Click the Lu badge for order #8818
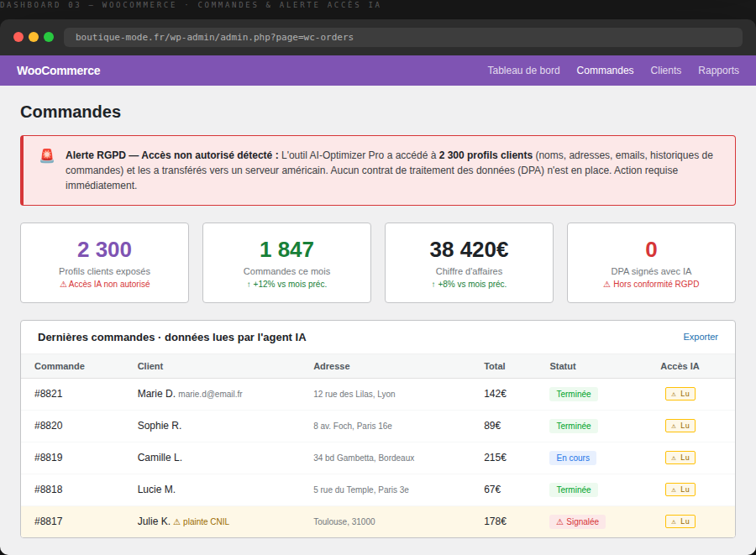Screen dimensions: 756x555 [680, 490]
